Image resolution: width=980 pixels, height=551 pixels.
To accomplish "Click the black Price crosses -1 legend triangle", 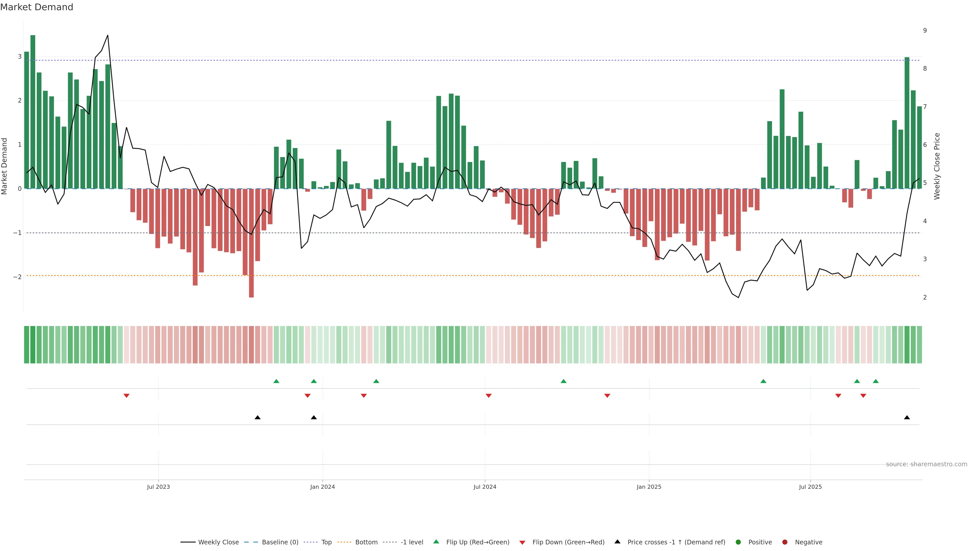I will (x=617, y=542).
